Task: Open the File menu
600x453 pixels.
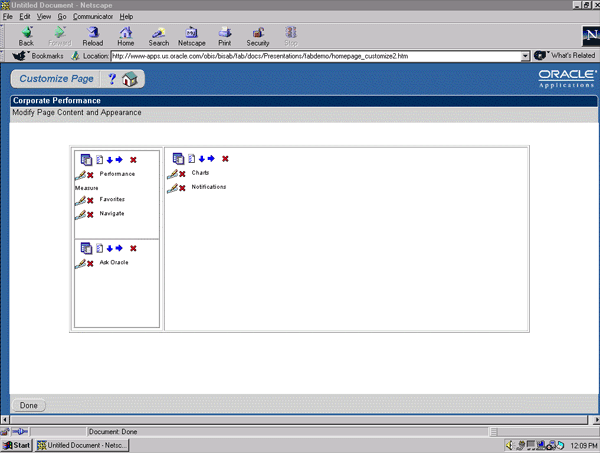Action: point(8,16)
